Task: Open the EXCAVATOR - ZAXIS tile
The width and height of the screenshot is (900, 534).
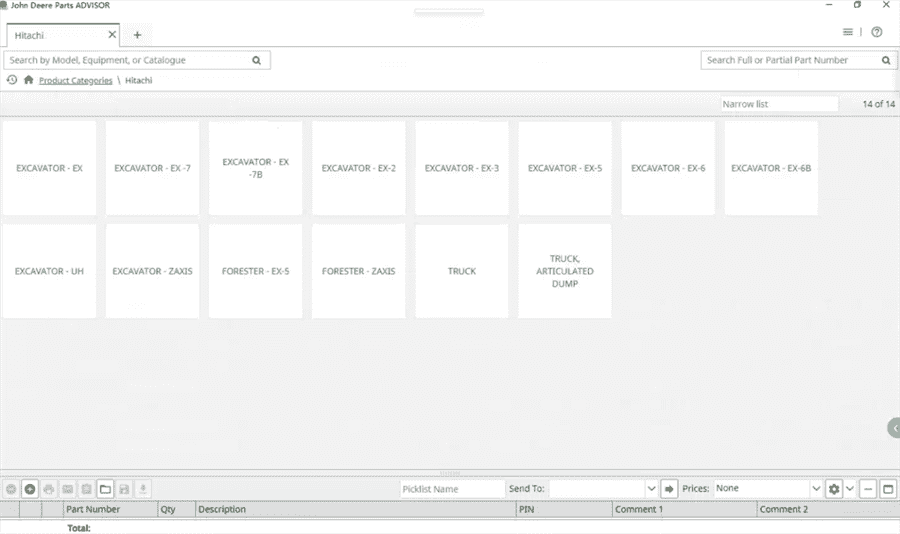Action: 152,271
